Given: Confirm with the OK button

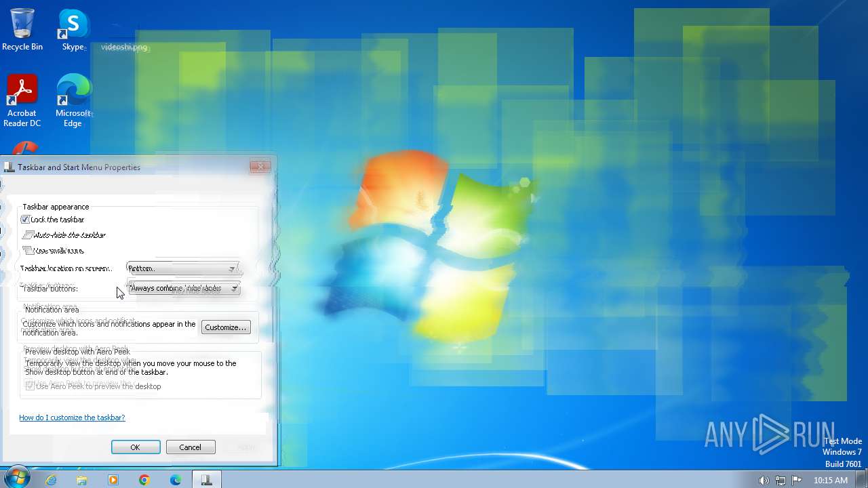Looking at the screenshot, I should click(x=136, y=447).
